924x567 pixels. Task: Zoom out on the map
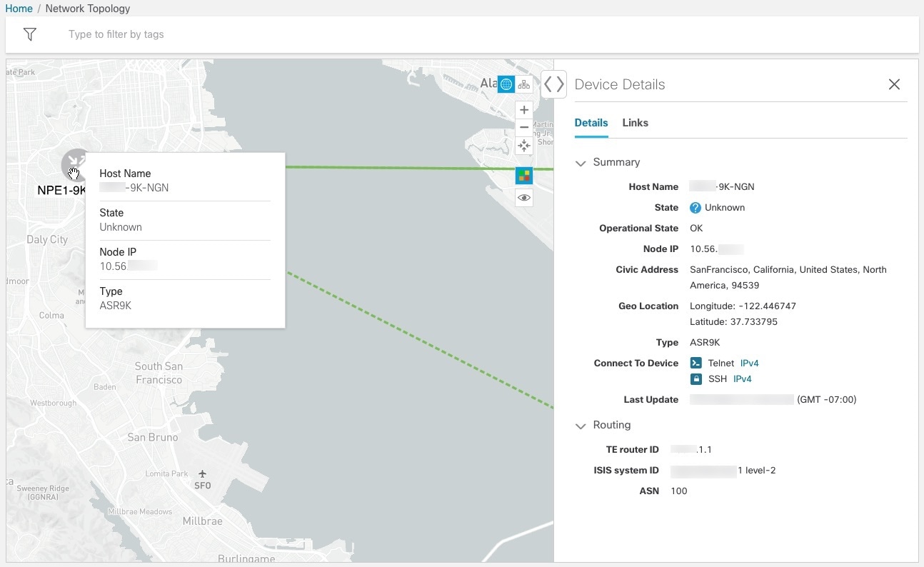pos(524,127)
